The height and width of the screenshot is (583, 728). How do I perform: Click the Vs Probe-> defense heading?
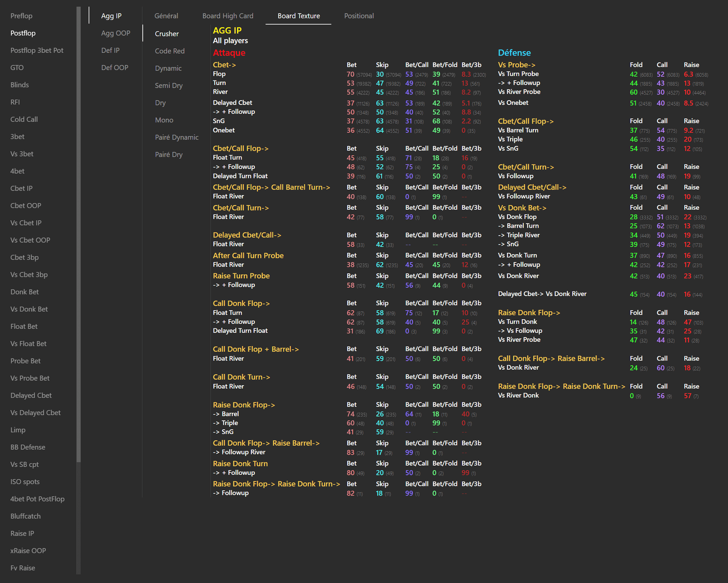pyautogui.click(x=516, y=65)
